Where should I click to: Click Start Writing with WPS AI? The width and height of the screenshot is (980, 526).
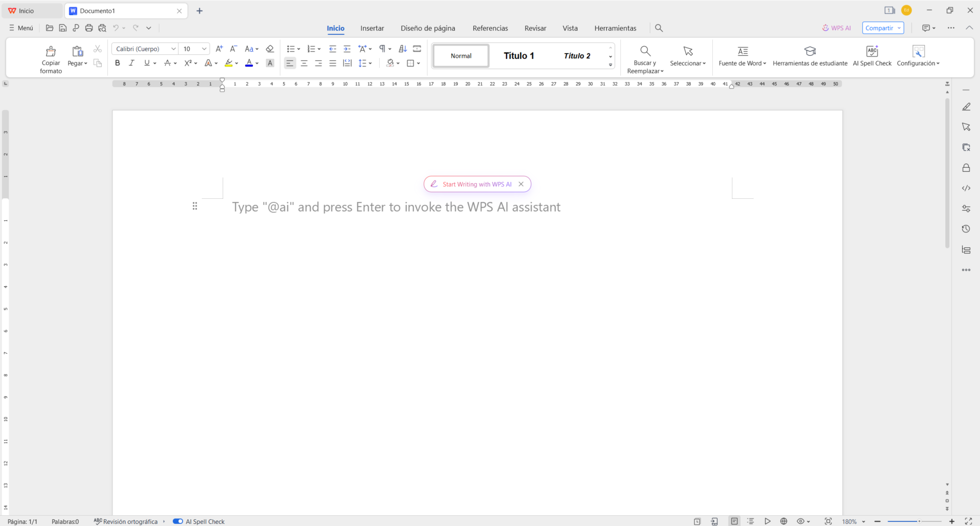(476, 185)
